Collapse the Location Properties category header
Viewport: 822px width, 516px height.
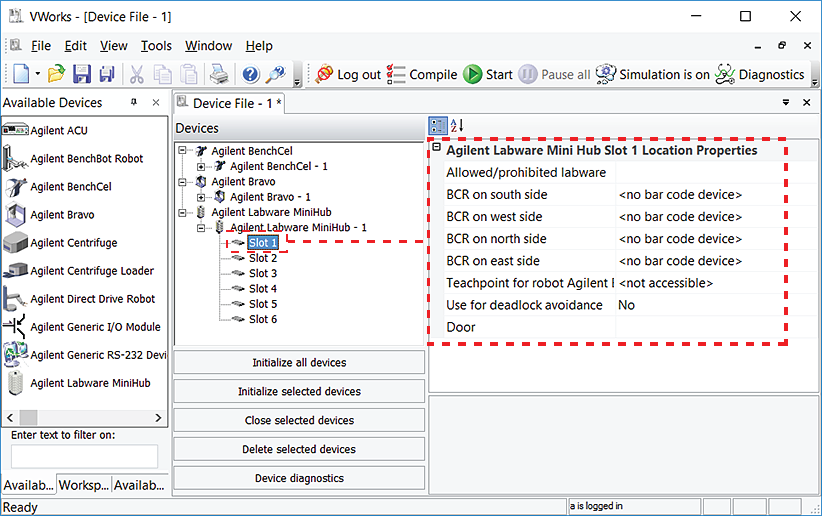coord(437,150)
